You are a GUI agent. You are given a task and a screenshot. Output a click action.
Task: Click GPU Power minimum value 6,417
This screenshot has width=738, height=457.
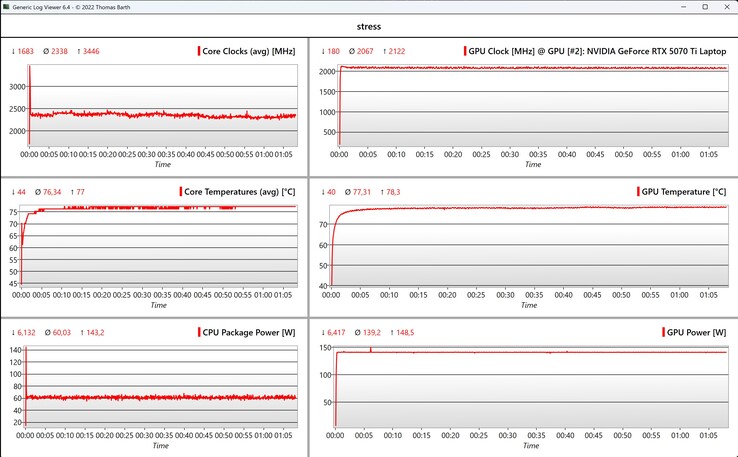(336, 333)
